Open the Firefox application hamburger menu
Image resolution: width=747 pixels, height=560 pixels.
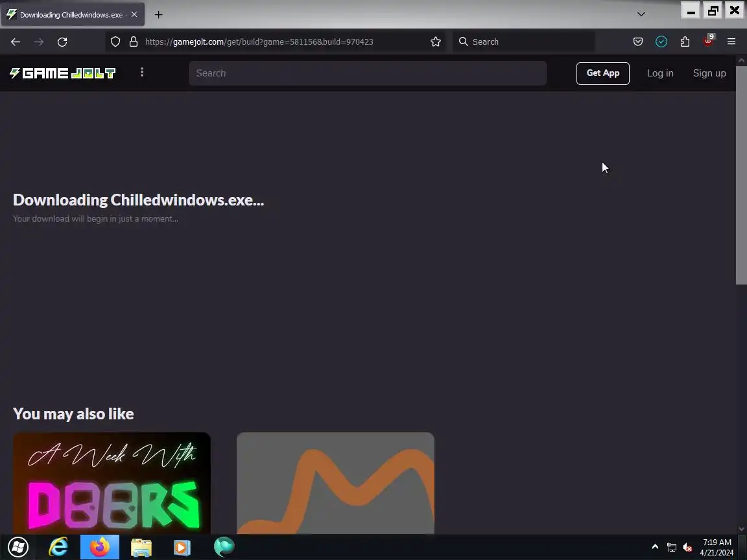731,42
